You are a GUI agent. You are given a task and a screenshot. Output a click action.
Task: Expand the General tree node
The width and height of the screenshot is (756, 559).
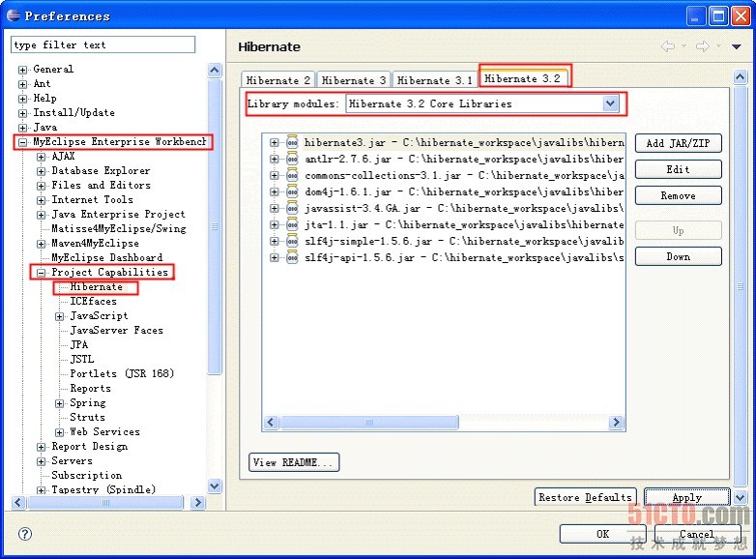22,70
